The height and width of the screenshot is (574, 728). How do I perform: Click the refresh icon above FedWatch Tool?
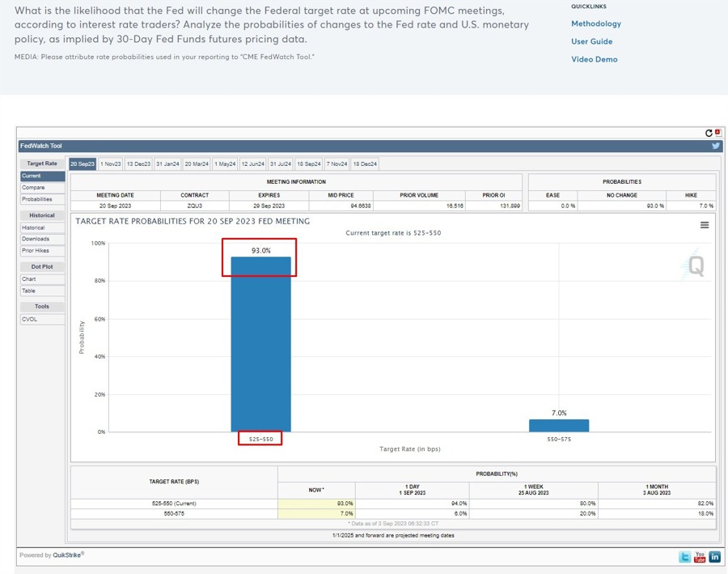[709, 133]
